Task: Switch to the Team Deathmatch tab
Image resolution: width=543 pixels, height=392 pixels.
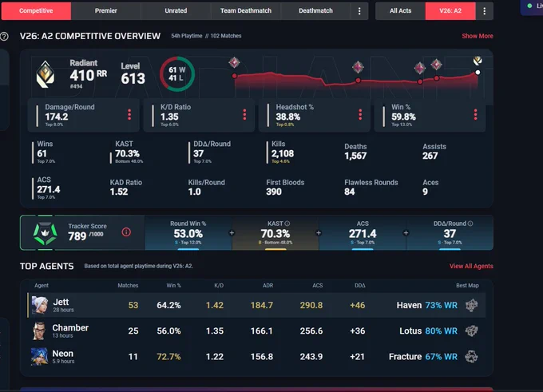Action: [246, 10]
